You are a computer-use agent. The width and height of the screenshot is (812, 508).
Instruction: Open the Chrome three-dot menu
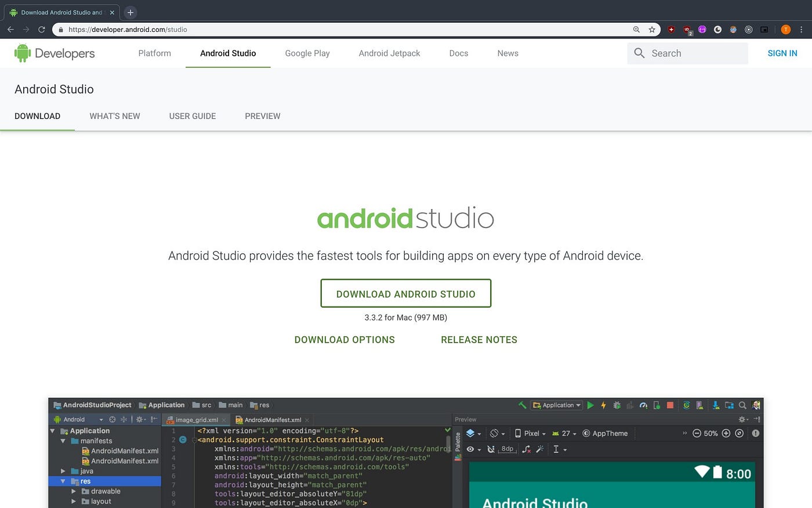802,30
